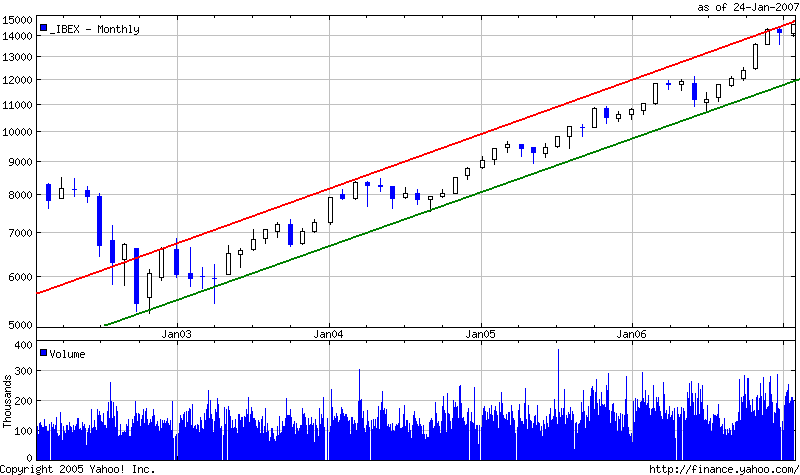This screenshot has width=800, height=475.
Task: Click the 7000 price axis label
Action: click(20, 233)
